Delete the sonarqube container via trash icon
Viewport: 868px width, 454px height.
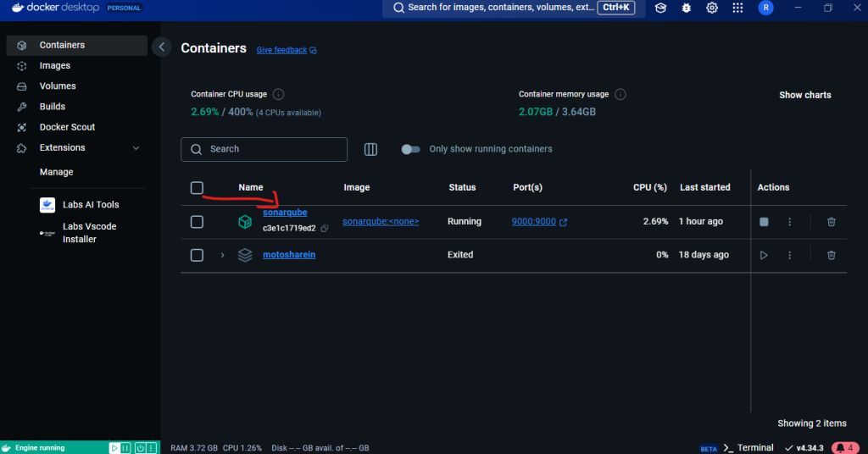click(831, 222)
